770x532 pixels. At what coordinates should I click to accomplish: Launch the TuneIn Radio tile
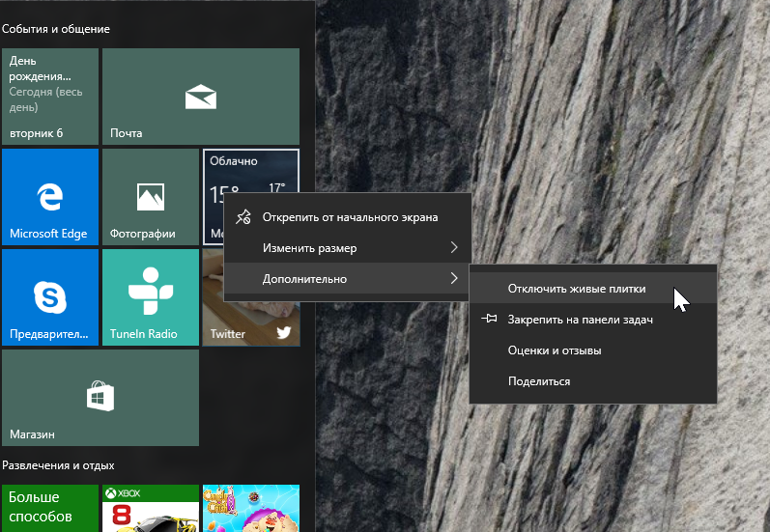(150, 297)
